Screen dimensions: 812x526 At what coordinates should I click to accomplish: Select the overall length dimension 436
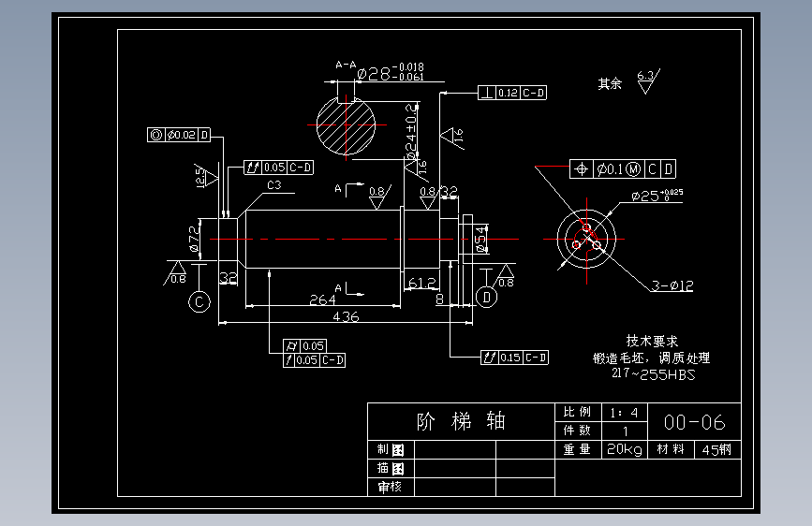pos(346,315)
